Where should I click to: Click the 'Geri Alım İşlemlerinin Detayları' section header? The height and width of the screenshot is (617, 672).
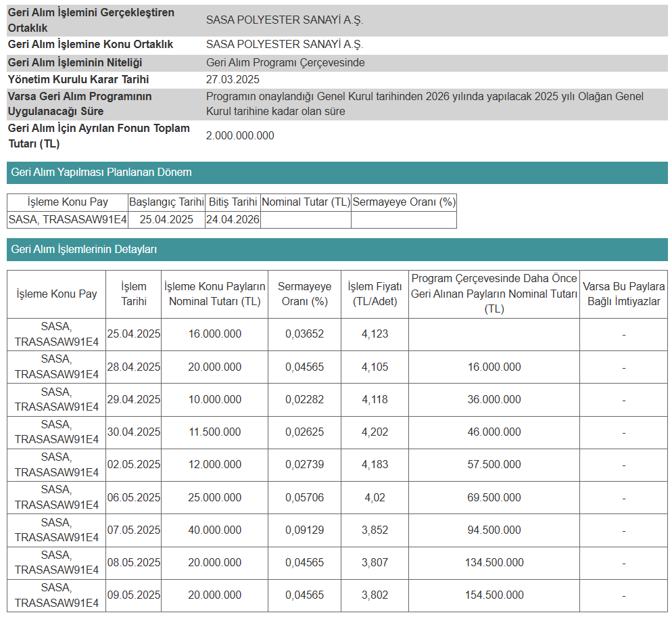[85, 250]
